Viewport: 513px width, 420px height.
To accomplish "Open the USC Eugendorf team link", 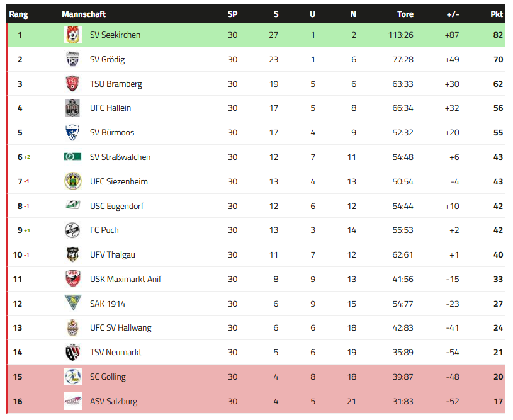I will 117,207.
